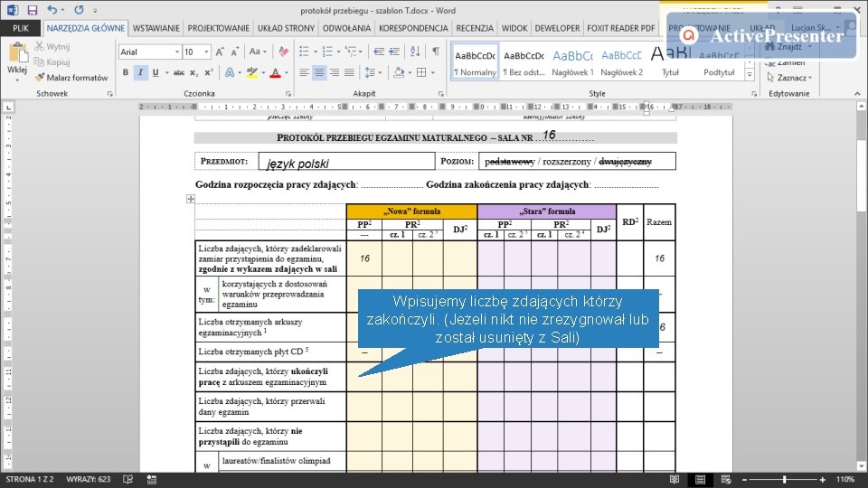Toggle superscript formatting

pos(209,72)
